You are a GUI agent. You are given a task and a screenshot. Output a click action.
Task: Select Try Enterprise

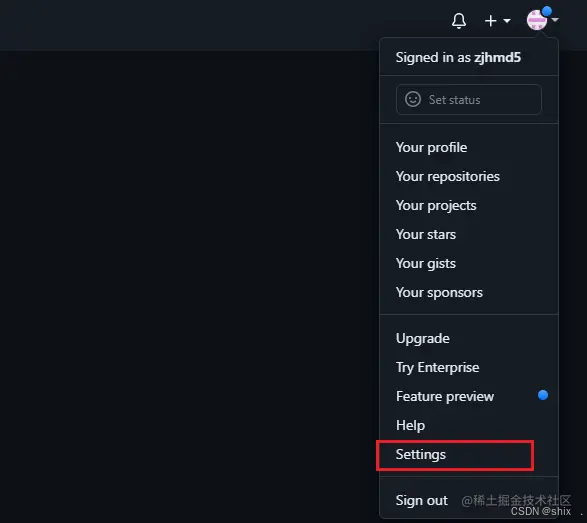[x=437, y=367]
